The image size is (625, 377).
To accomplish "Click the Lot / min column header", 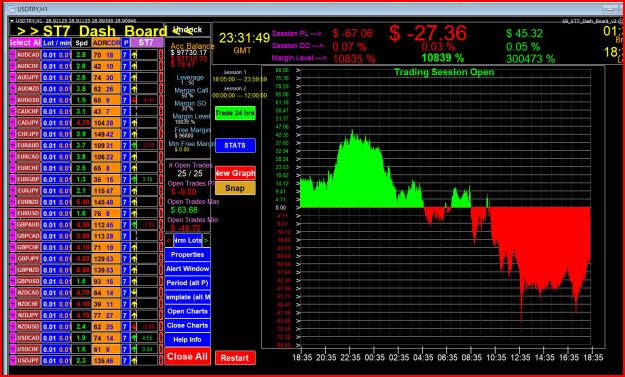I will click(56, 43).
